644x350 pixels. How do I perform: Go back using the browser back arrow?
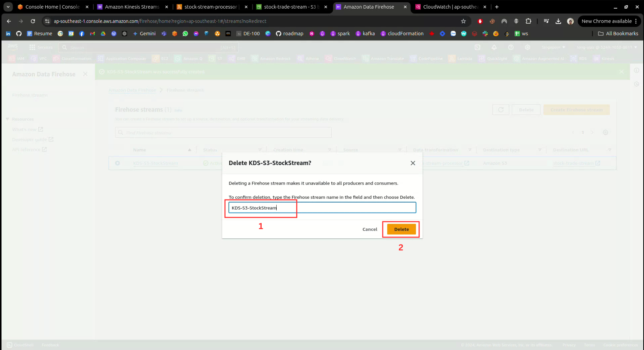[x=9, y=21]
